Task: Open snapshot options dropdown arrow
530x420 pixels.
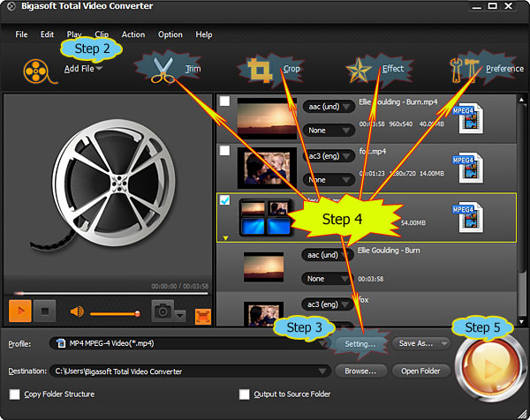Action: 180,316
